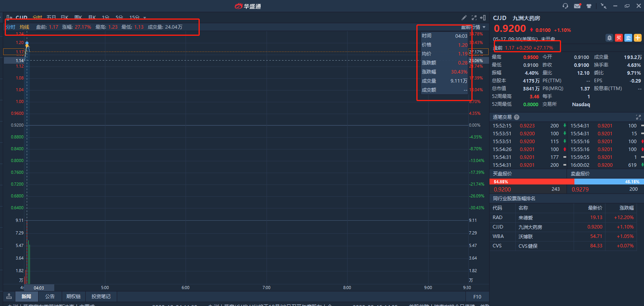This screenshot has height=306, width=644.
Task: Select WBA 沃博联 in industry ranking
Action: [x=563, y=236]
